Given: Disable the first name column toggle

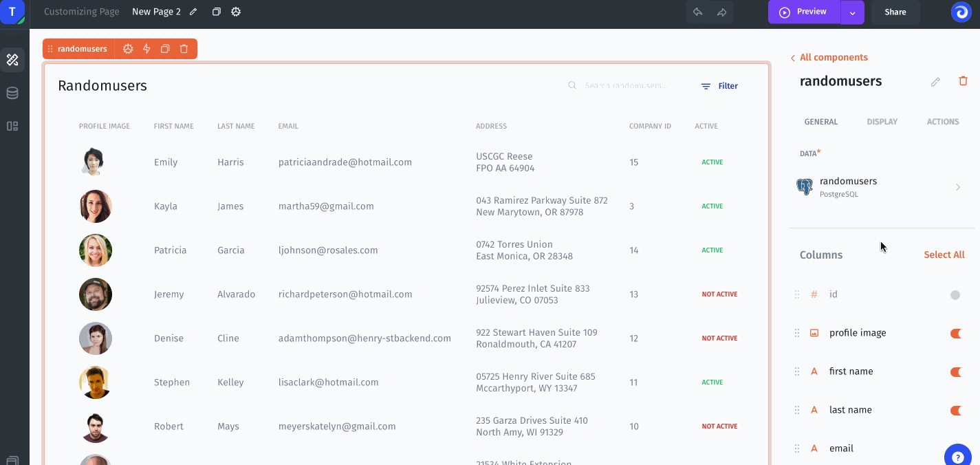Looking at the screenshot, I should [x=955, y=372].
